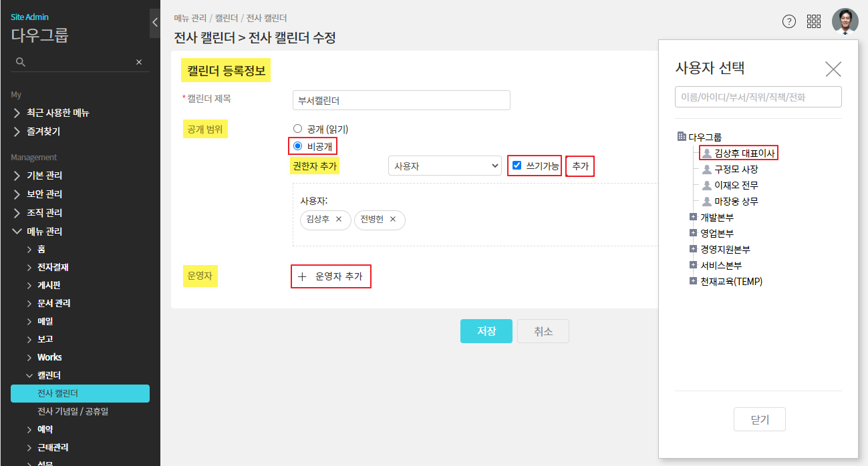Collapse the left sidebar arrow

[154, 22]
